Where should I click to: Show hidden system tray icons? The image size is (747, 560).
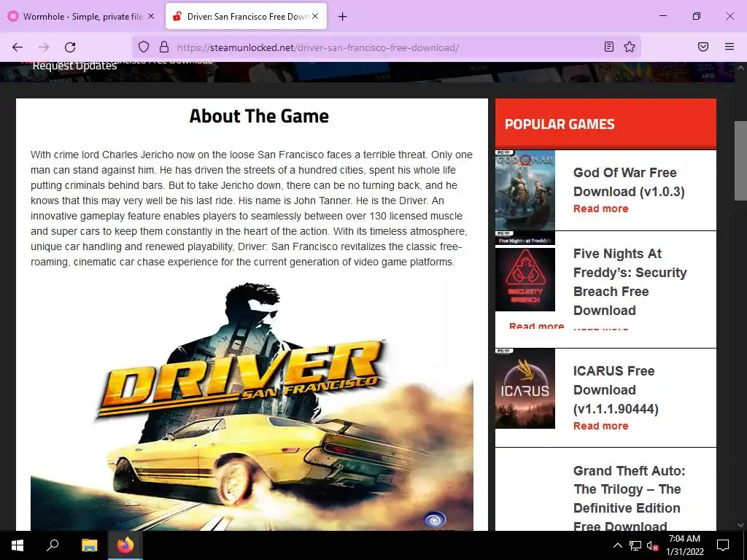(617, 545)
